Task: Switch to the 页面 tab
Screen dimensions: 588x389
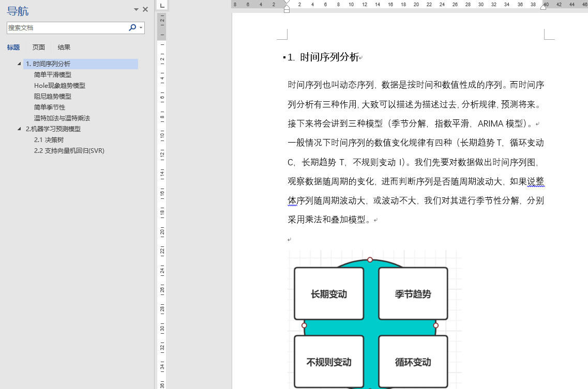Action: pyautogui.click(x=39, y=47)
